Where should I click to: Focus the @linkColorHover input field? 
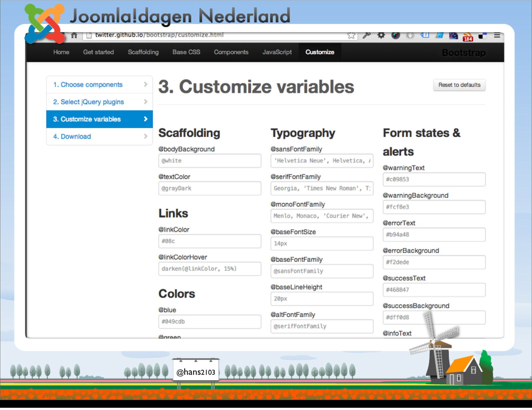tap(210, 269)
